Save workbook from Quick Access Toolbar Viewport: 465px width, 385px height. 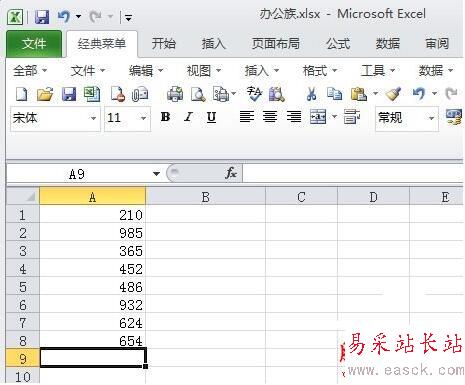(42, 17)
